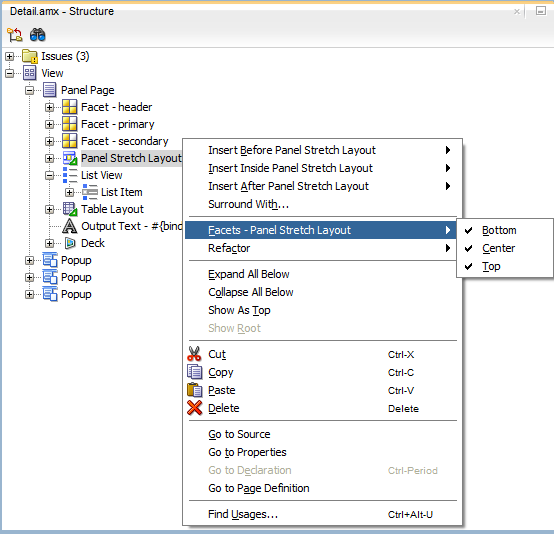The image size is (554, 534).
Task: Click the Panel Page icon
Action: (49, 90)
